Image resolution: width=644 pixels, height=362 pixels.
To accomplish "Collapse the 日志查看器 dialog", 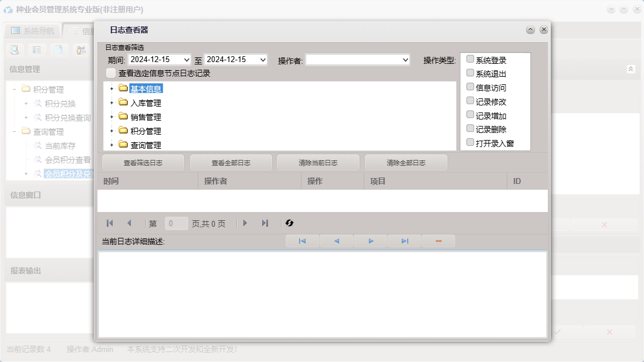I will click(530, 29).
